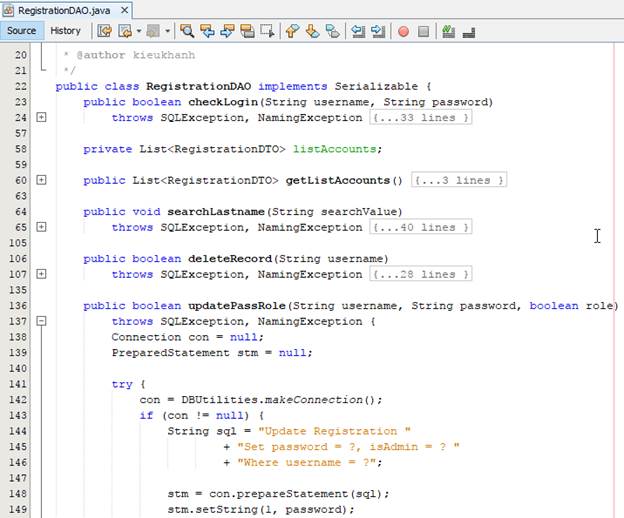Click the '{...28 lines }' folded block
The height and width of the screenshot is (518, 624).
tap(421, 274)
